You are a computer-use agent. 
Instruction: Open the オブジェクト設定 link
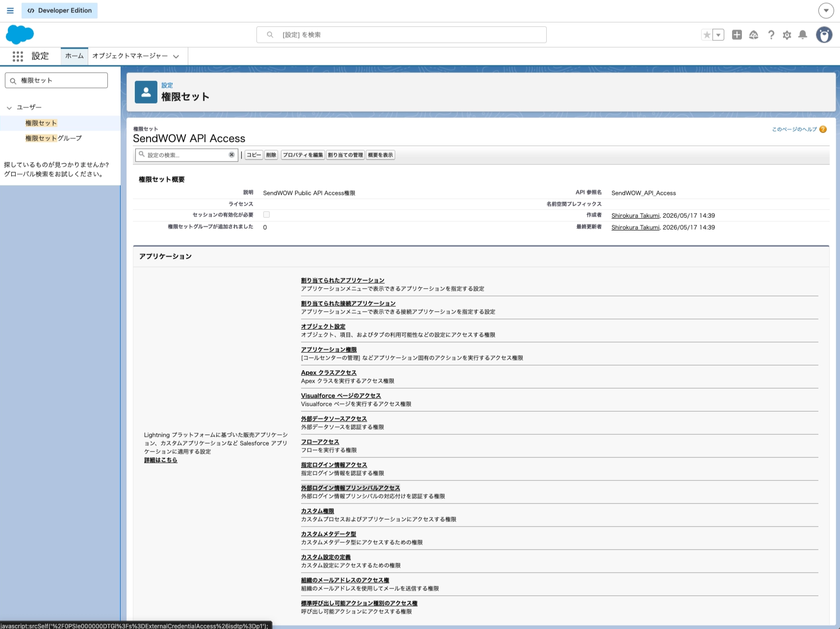point(323,327)
